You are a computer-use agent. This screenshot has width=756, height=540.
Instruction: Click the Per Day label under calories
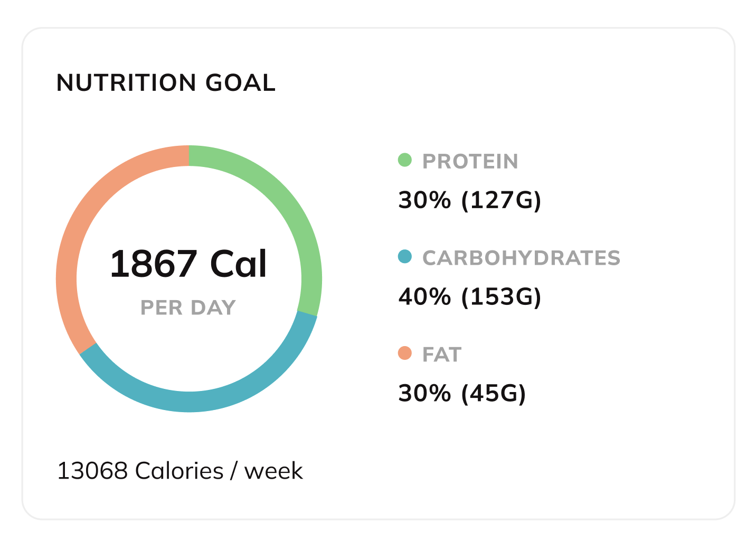click(188, 308)
